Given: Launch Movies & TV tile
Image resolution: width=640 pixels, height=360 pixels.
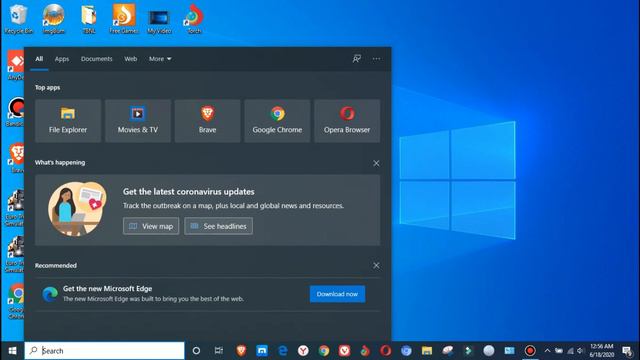Looking at the screenshot, I should (x=138, y=121).
